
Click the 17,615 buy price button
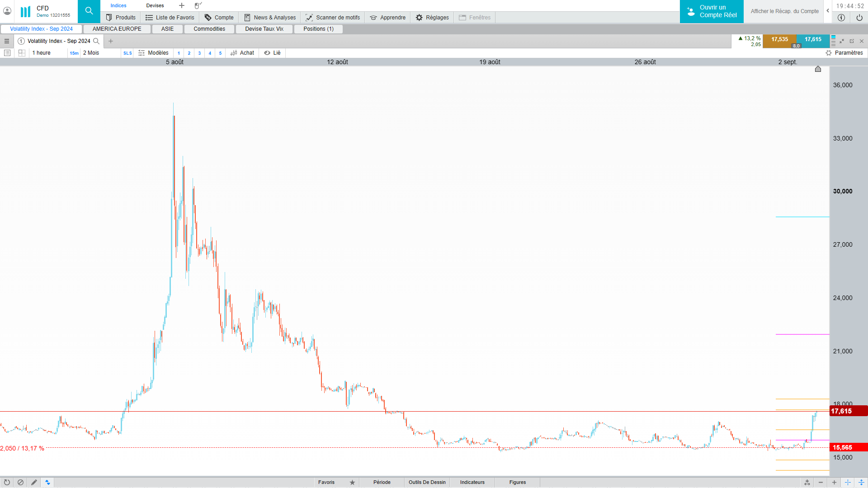(x=813, y=40)
